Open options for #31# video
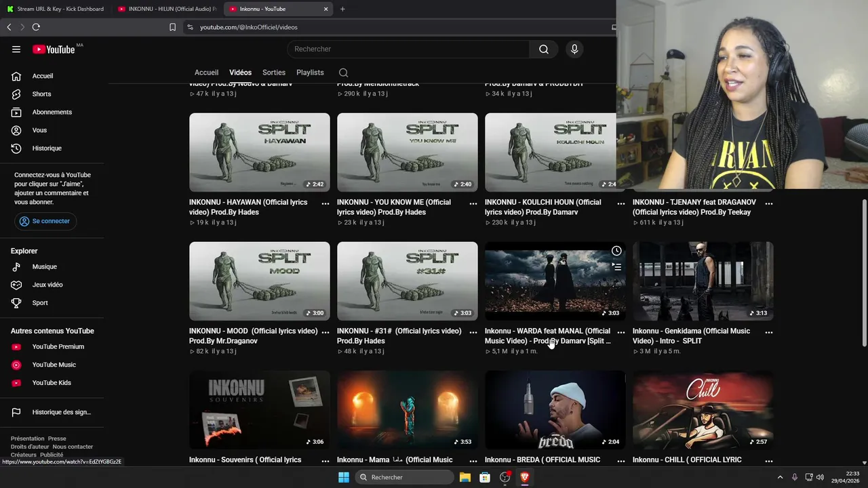The image size is (868, 488). tap(473, 332)
